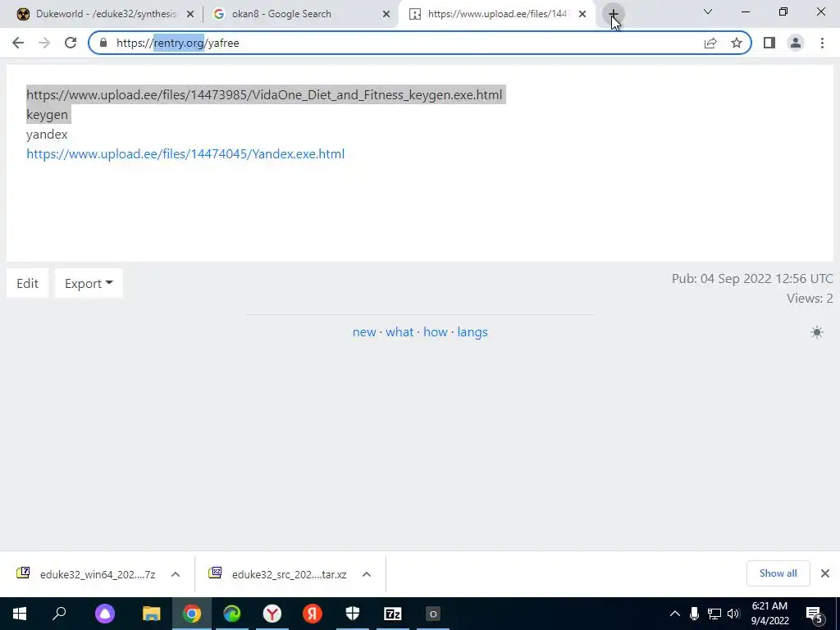
Task: Bookmark this page with star icon
Action: [737, 43]
